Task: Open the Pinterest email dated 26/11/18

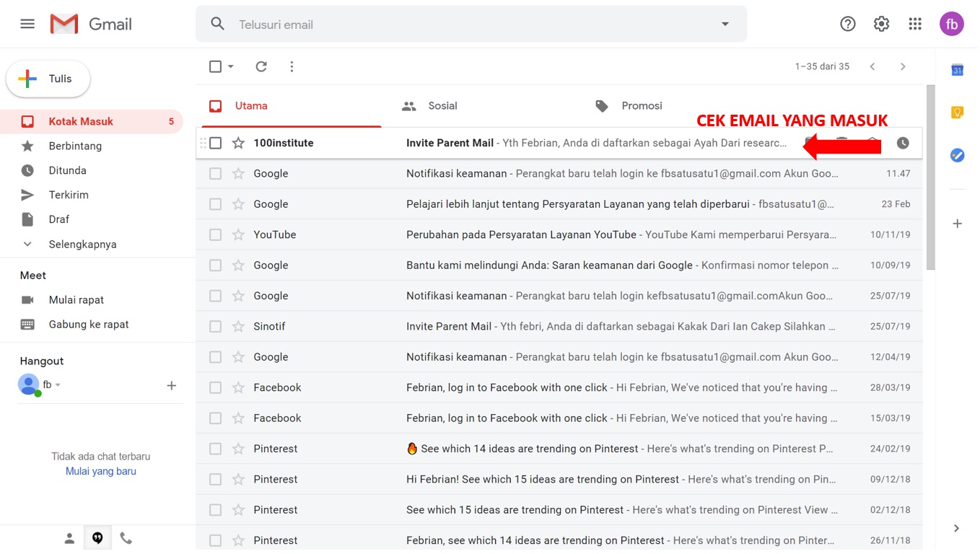Action: click(x=559, y=540)
